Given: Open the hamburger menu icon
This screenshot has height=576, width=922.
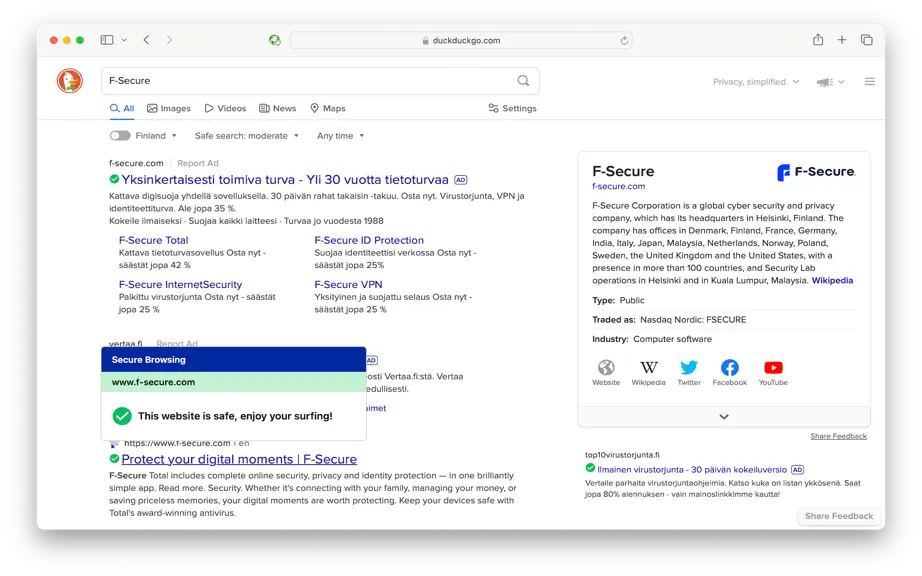Looking at the screenshot, I should click(x=870, y=82).
